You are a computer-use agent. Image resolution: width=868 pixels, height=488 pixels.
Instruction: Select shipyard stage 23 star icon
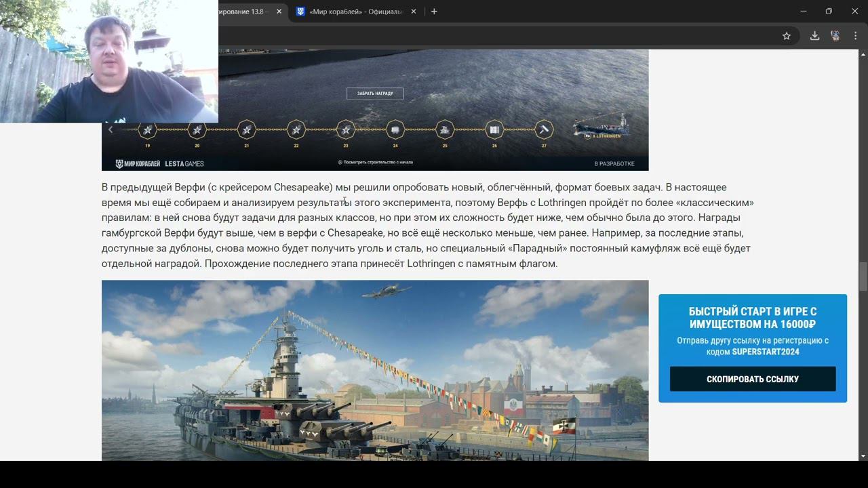[346, 129]
